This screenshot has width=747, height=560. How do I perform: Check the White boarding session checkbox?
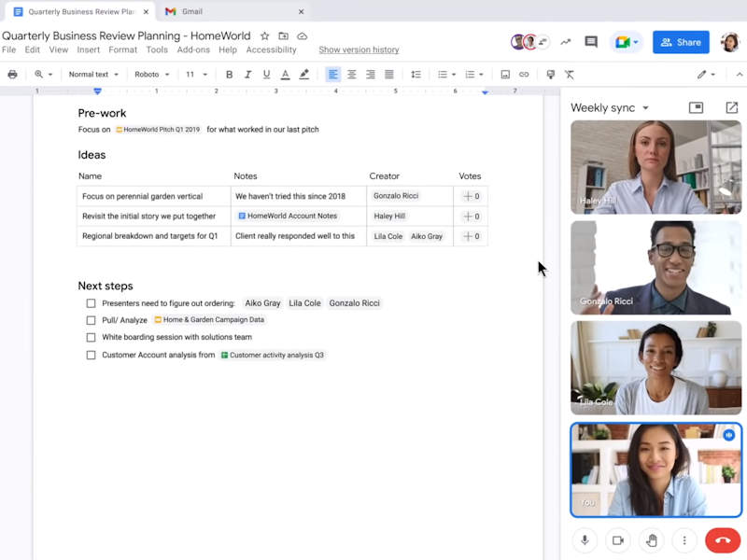[x=91, y=337]
